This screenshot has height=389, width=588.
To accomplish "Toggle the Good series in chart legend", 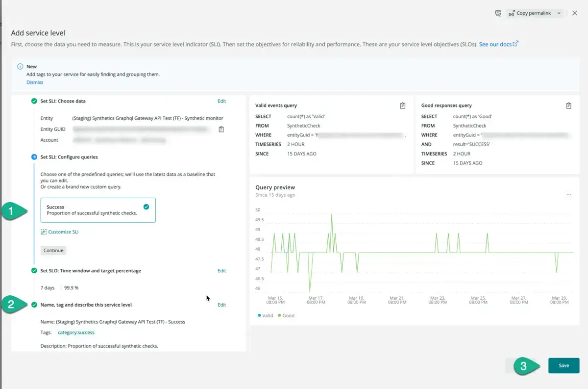I will click(286, 315).
